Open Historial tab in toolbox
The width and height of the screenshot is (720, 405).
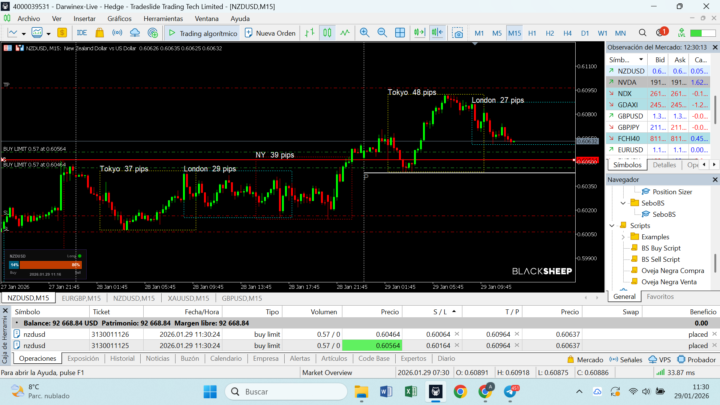(x=122, y=359)
